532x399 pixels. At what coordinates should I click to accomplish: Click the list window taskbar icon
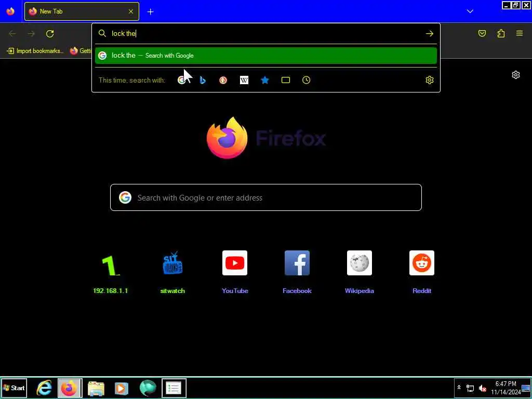[x=174, y=388]
